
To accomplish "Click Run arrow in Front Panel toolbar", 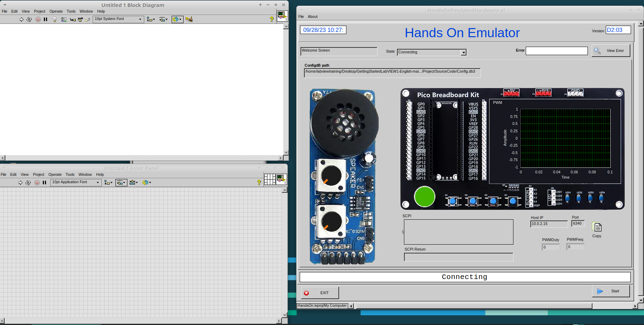I will [20, 183].
